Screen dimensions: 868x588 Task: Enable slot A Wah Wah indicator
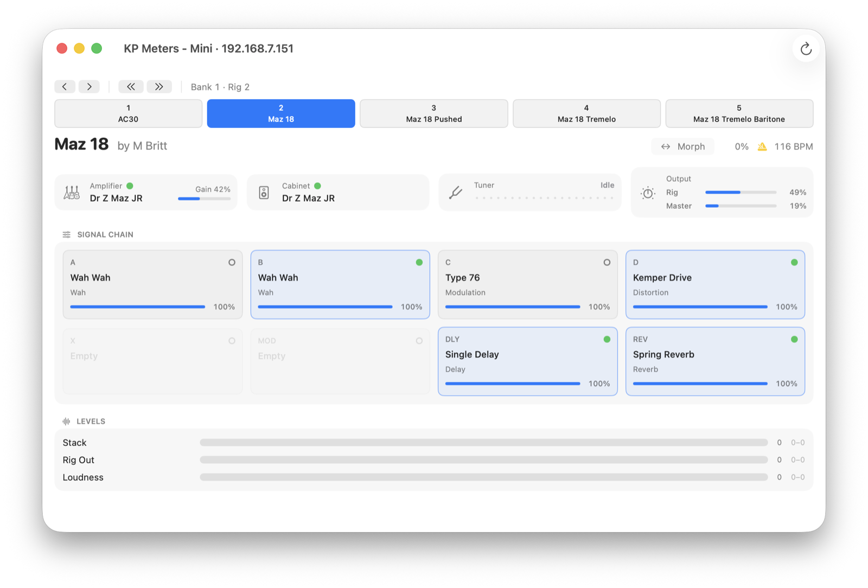tap(232, 263)
